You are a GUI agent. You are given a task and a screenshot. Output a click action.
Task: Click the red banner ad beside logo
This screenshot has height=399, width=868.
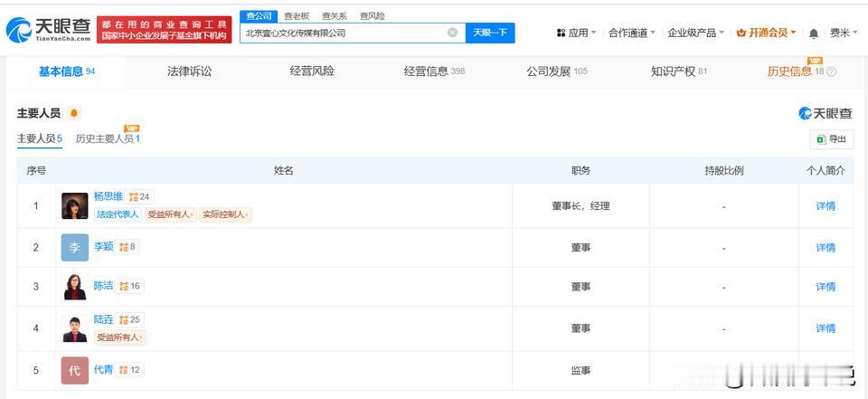[x=165, y=30]
